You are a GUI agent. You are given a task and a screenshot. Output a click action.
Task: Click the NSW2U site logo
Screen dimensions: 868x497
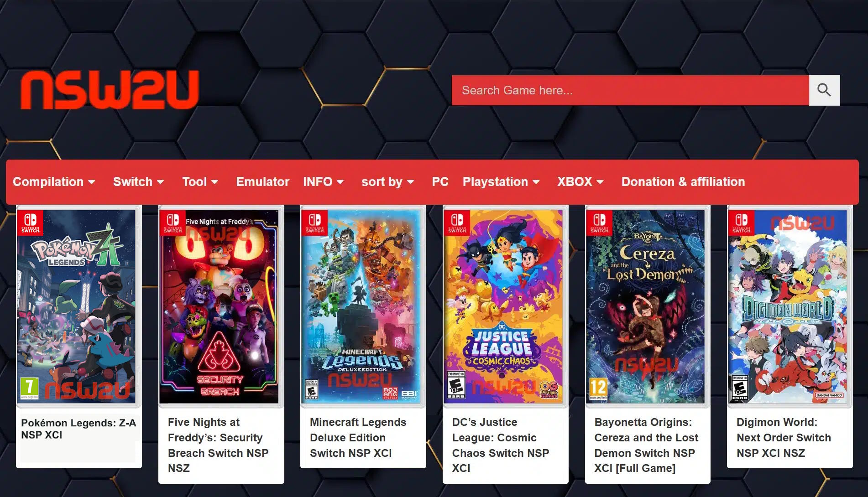point(110,90)
